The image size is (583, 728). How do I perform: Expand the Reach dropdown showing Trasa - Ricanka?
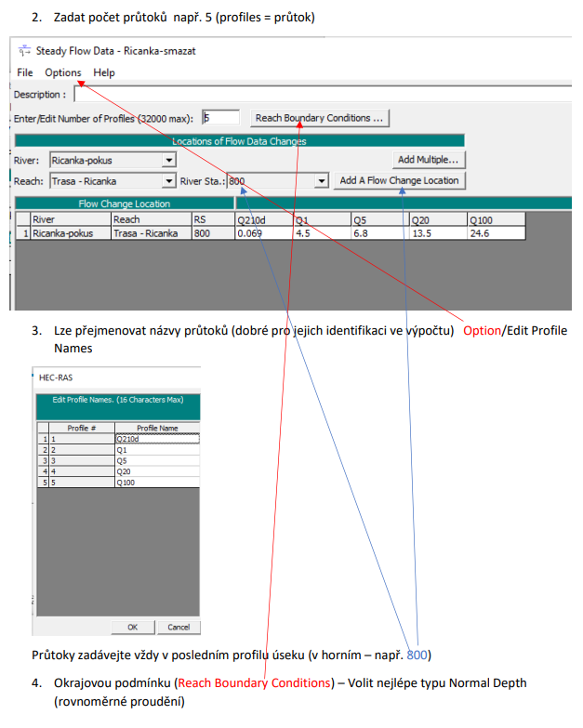[168, 181]
